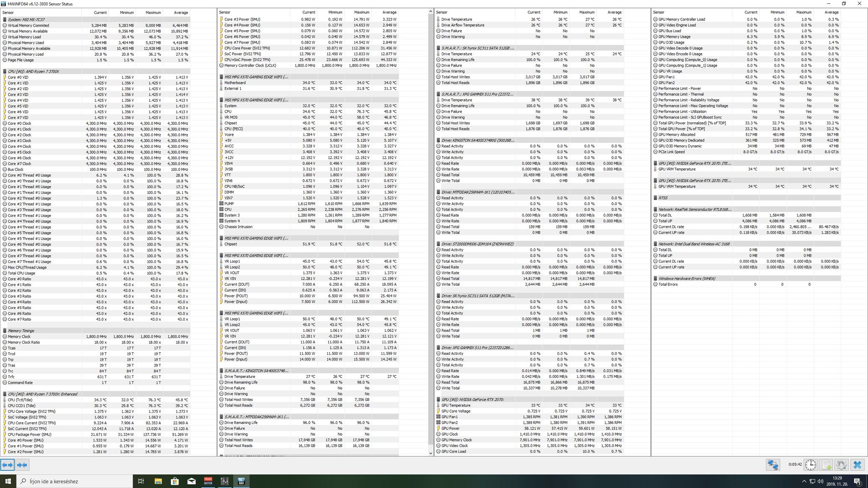Screen dimensions: 868x488
Task: Select the GPU Core Load row
Action: pyautogui.click(x=529, y=452)
